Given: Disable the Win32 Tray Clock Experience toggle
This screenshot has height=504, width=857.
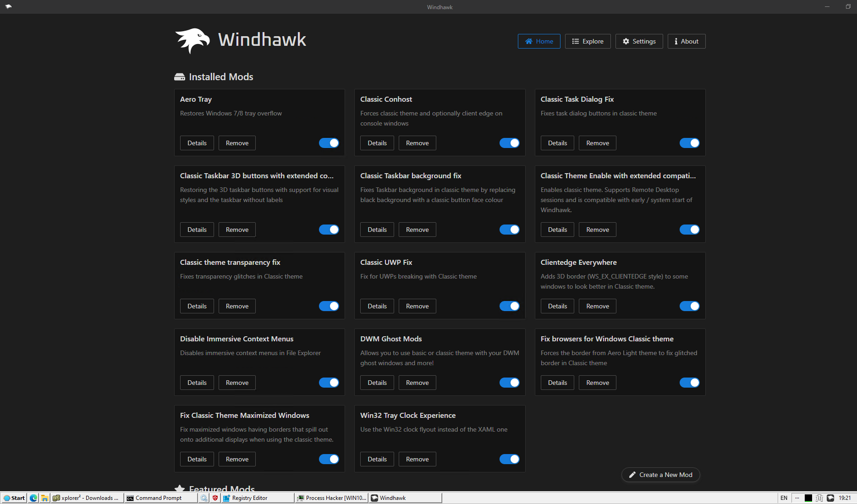Looking at the screenshot, I should [509, 459].
